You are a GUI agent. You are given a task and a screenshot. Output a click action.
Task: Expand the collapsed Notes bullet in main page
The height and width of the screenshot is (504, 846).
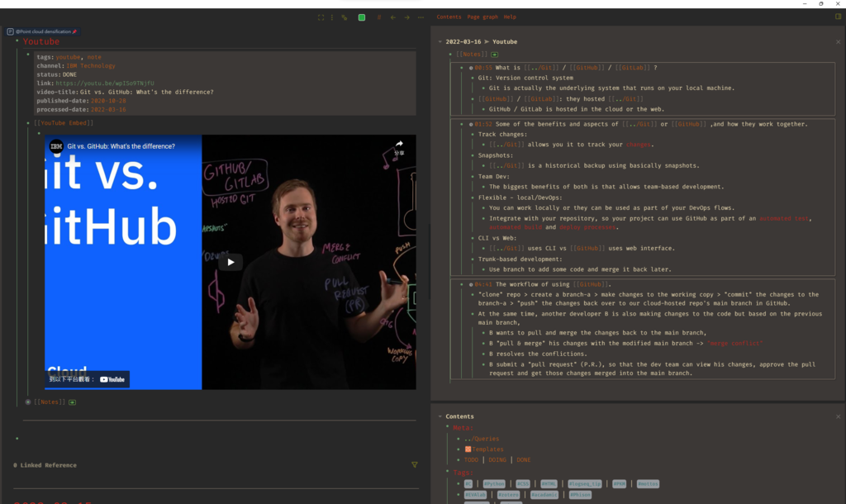pyautogui.click(x=28, y=402)
